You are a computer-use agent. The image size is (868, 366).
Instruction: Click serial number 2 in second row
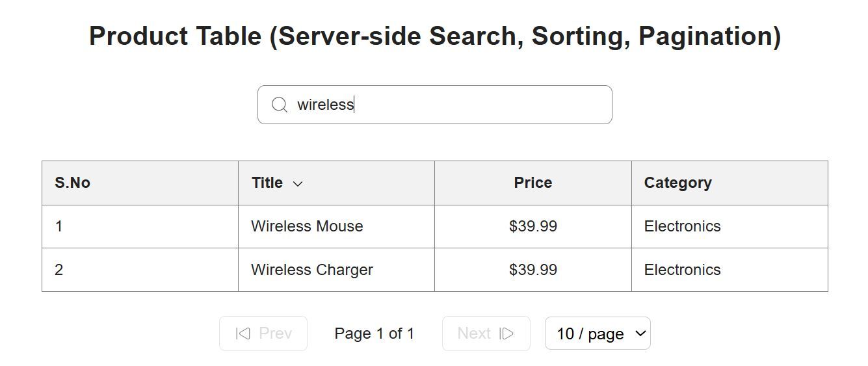coord(59,270)
